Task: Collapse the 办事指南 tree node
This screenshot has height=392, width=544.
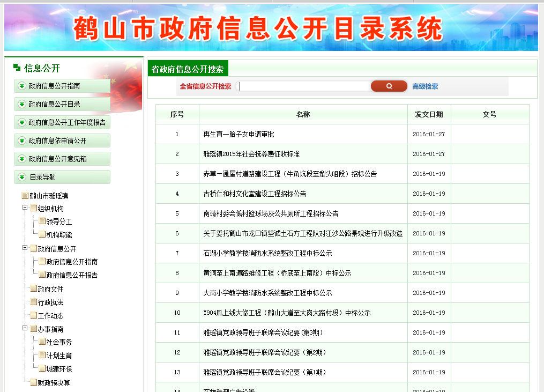Action: [x=25, y=329]
